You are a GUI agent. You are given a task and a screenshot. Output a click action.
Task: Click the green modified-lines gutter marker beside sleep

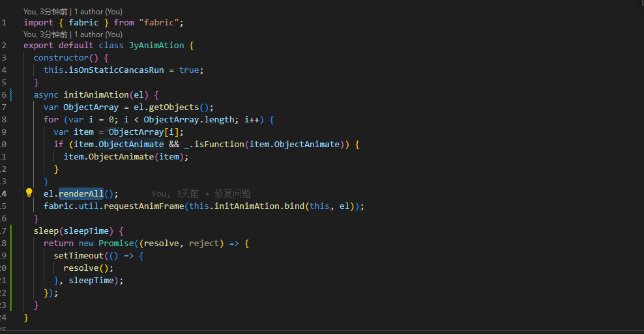click(11, 268)
